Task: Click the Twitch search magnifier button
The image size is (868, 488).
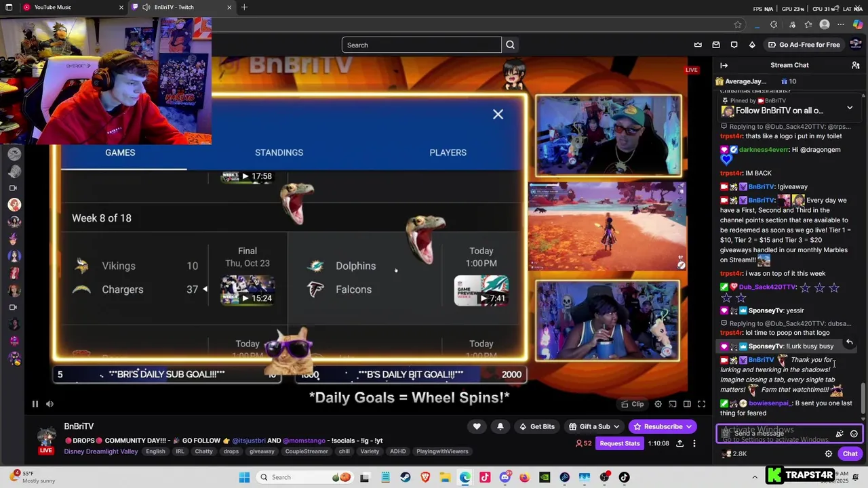Action: point(511,45)
